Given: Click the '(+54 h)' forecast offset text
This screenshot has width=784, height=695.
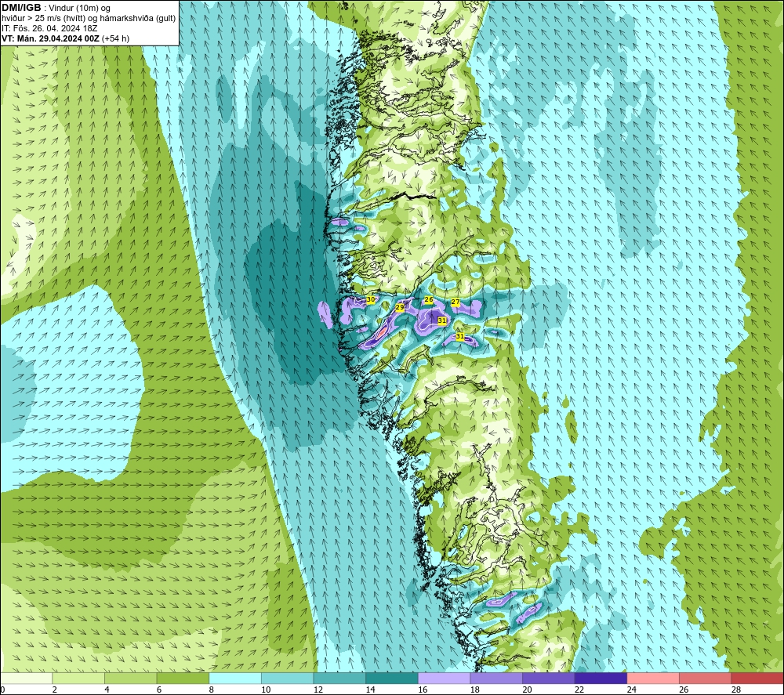Looking at the screenshot, I should tap(116, 38).
